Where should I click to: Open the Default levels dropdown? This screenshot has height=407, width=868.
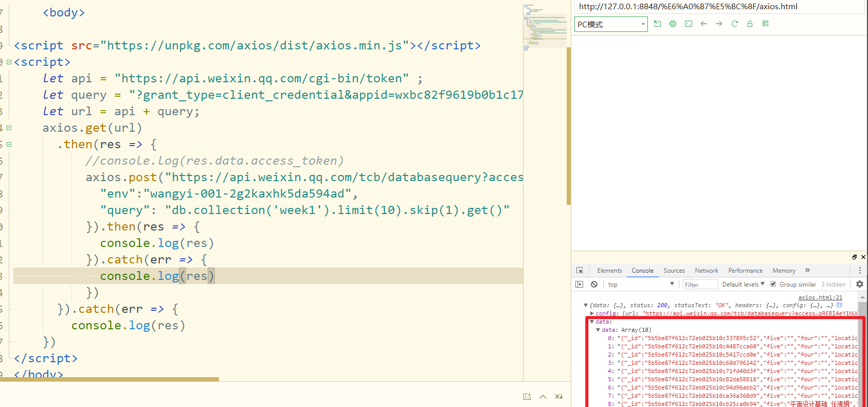743,284
